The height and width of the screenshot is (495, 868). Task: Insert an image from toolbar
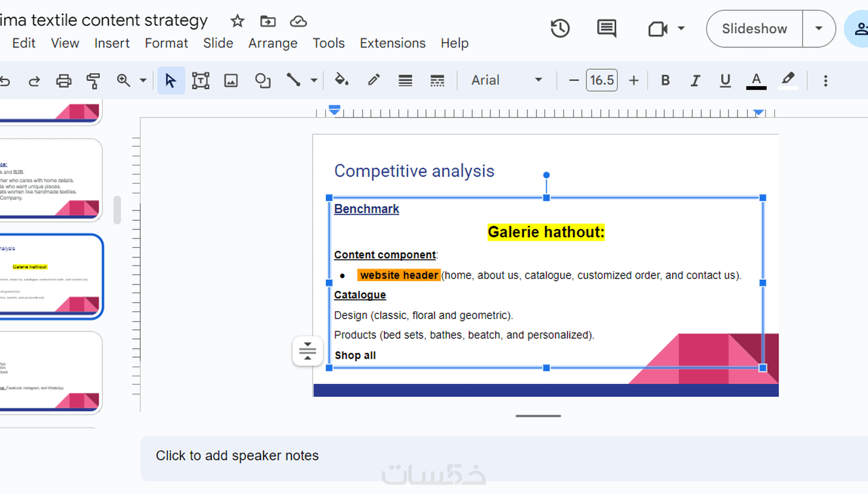[x=231, y=81]
